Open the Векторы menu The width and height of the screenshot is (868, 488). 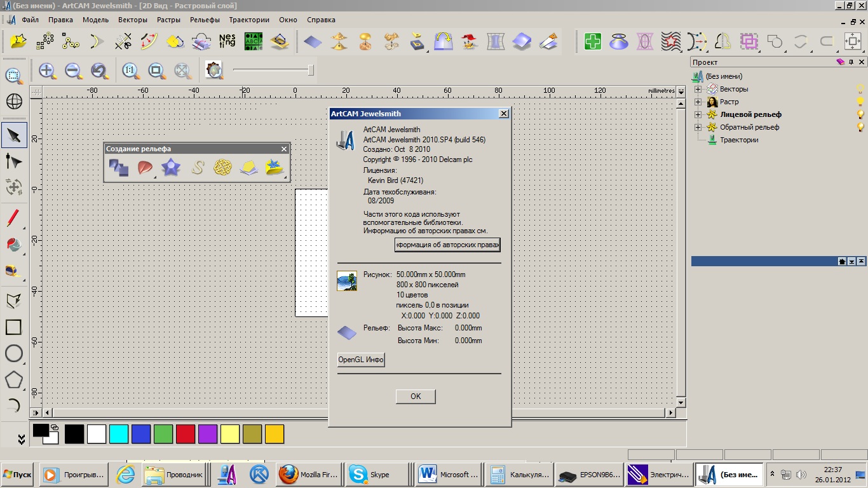[x=133, y=20]
